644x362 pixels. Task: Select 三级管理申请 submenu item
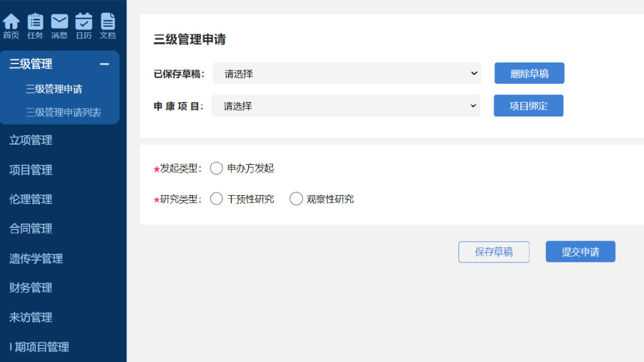point(54,89)
